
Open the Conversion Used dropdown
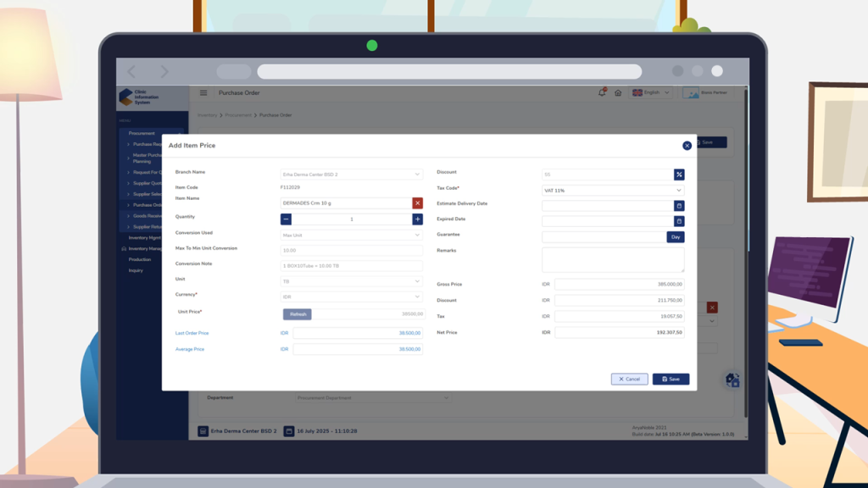351,233
